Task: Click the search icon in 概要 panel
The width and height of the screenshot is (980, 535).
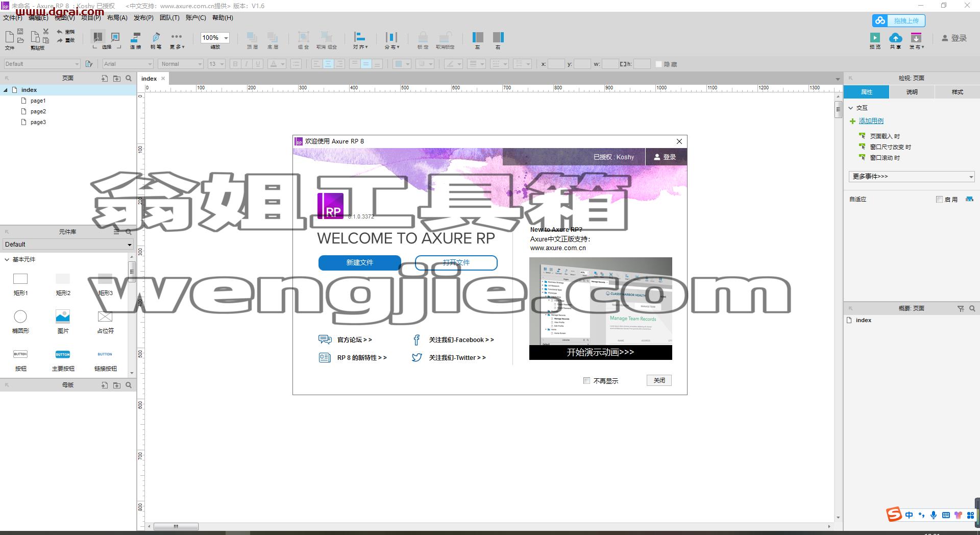Action: tap(972, 308)
